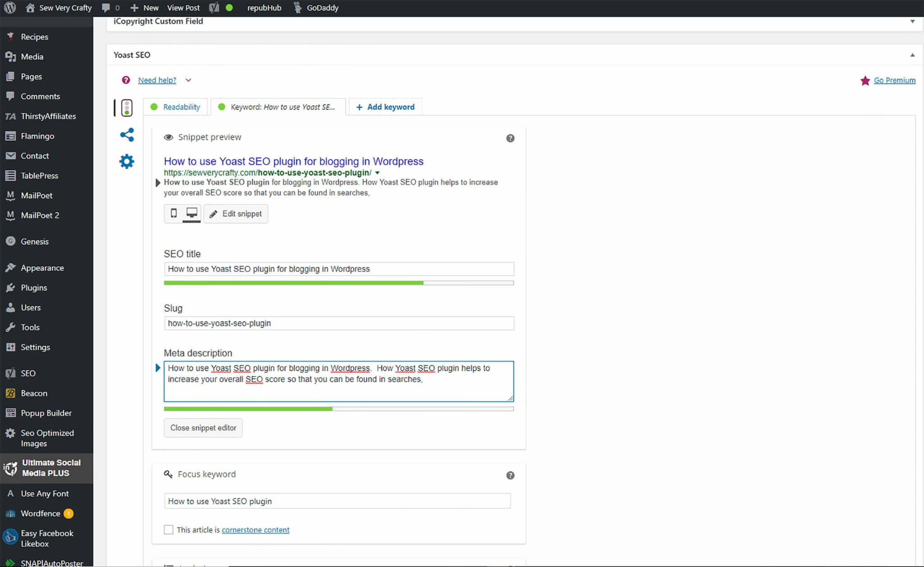924x567 pixels.
Task: Open Seo Optimized Images sidebar menu
Action: pyautogui.click(x=46, y=438)
